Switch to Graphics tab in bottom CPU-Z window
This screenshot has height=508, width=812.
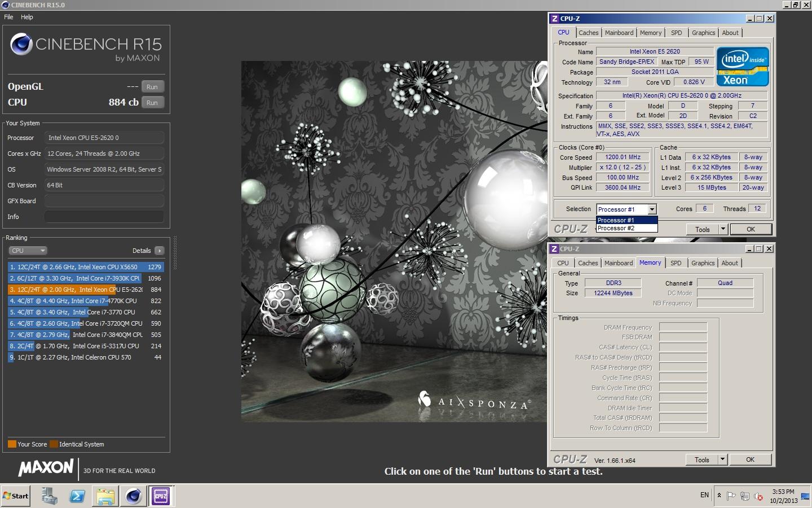click(x=703, y=263)
